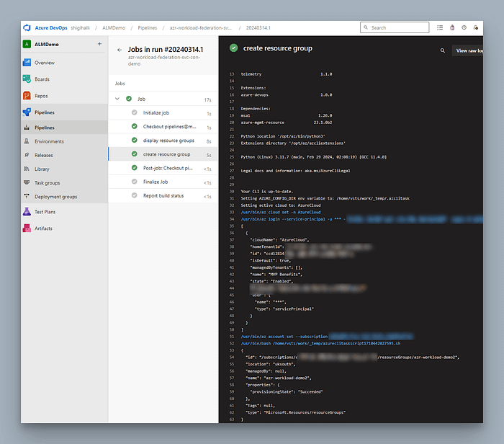Open the Library icon
The width and height of the screenshot is (504, 444).
tap(27, 169)
